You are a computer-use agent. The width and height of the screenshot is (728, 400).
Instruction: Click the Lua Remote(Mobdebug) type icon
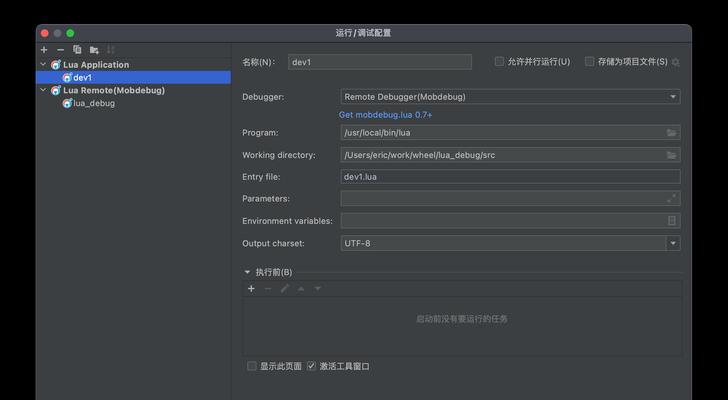click(x=56, y=90)
